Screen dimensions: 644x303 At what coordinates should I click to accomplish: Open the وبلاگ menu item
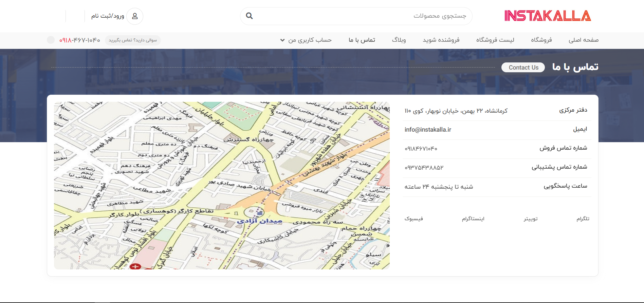(x=399, y=40)
